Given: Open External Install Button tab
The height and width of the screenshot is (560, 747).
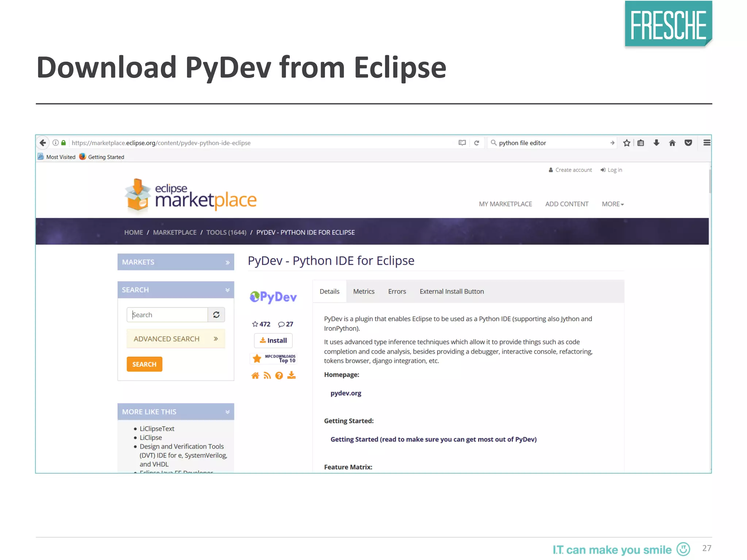Looking at the screenshot, I should (452, 291).
